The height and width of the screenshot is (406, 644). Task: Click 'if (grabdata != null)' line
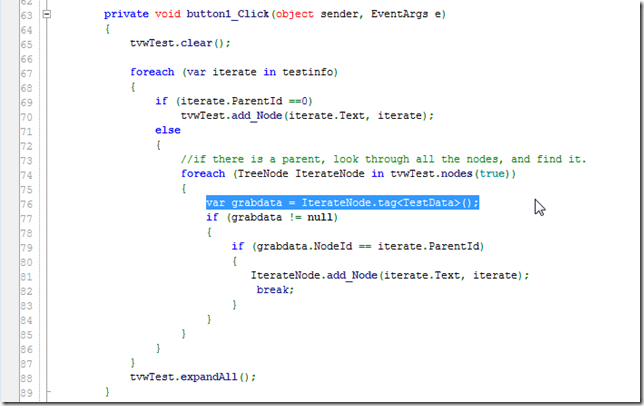coord(272,217)
